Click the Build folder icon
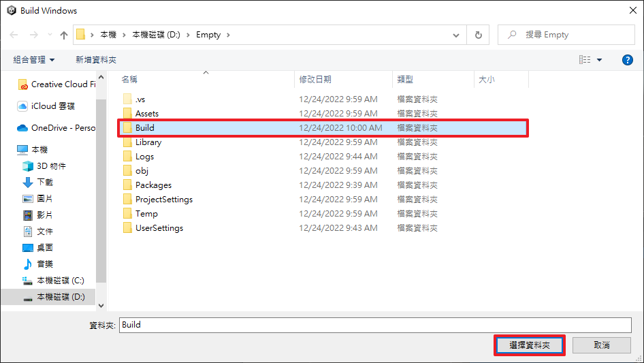 tap(127, 127)
